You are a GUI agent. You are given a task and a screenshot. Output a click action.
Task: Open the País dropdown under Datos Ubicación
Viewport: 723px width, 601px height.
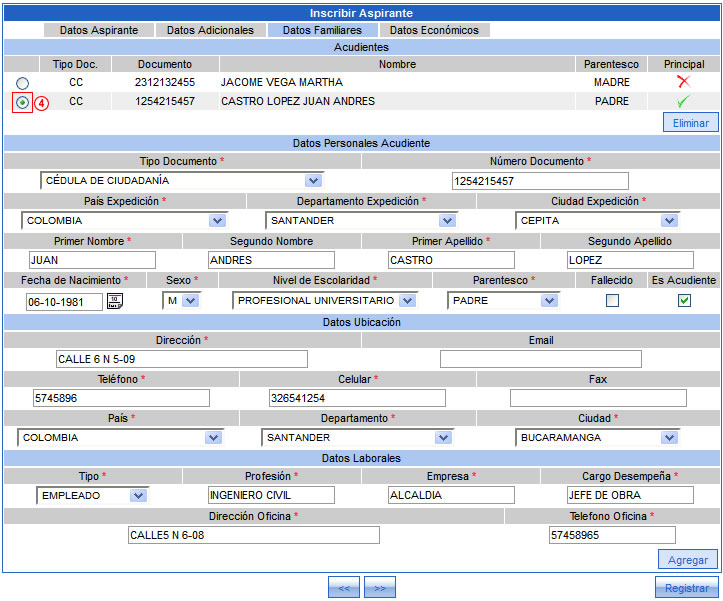point(120,437)
